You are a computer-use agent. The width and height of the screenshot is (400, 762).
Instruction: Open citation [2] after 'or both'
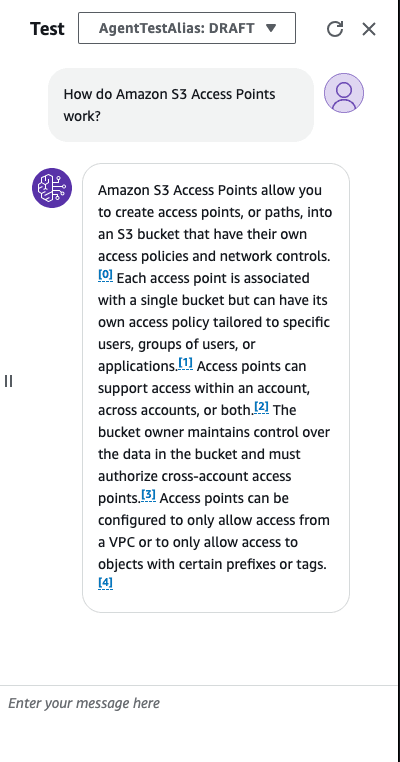click(261, 407)
